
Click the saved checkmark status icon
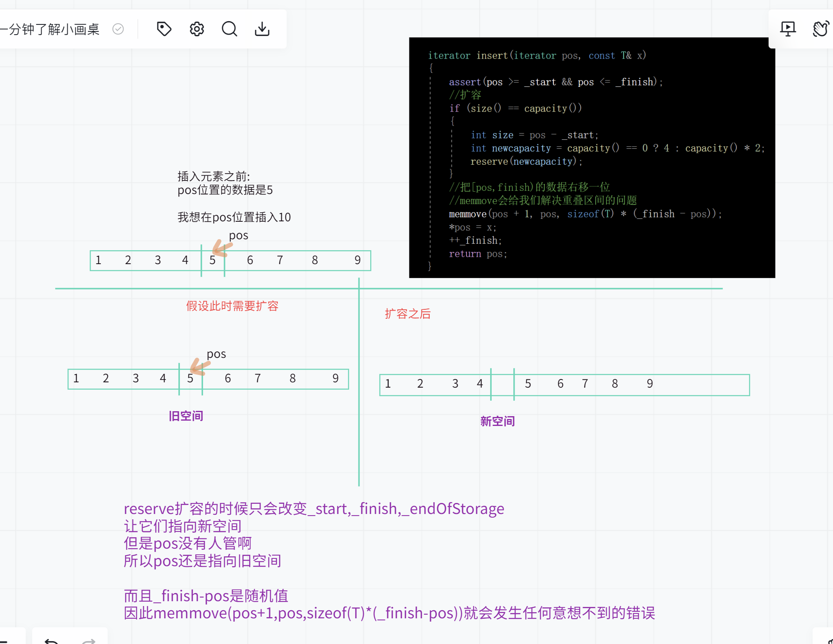[x=118, y=29]
